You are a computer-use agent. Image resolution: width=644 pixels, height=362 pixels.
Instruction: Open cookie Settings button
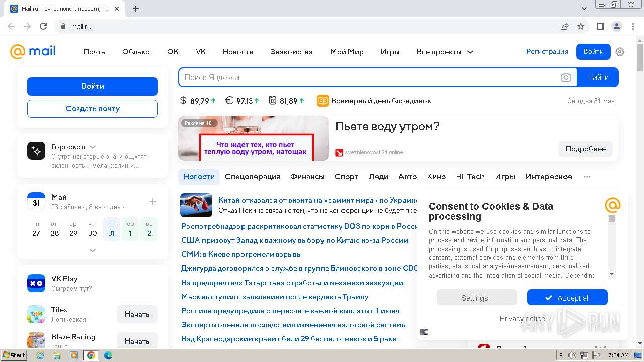coord(476,298)
